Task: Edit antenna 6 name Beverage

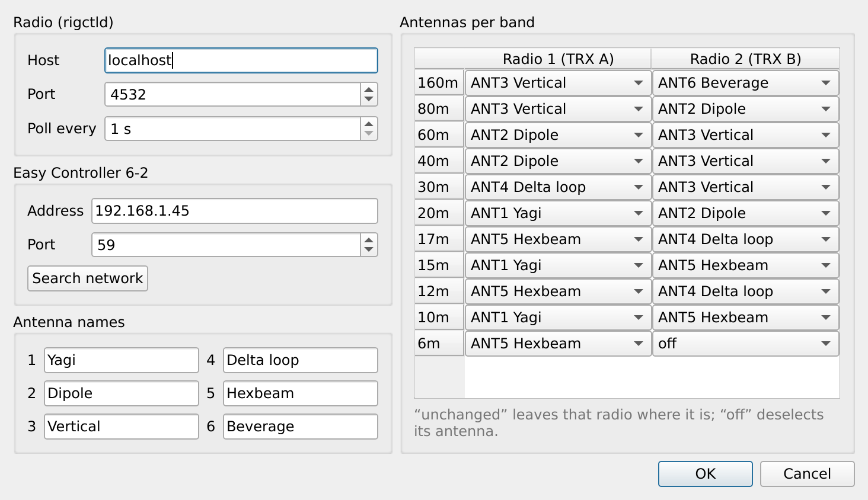Action: (300, 427)
